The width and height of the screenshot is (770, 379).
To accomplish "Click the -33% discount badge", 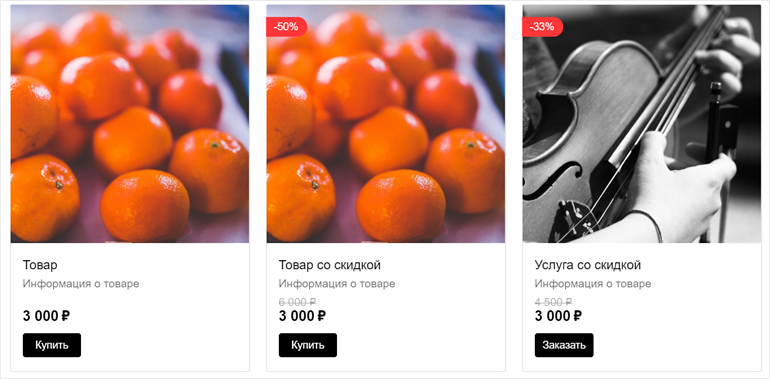I will tap(543, 27).
